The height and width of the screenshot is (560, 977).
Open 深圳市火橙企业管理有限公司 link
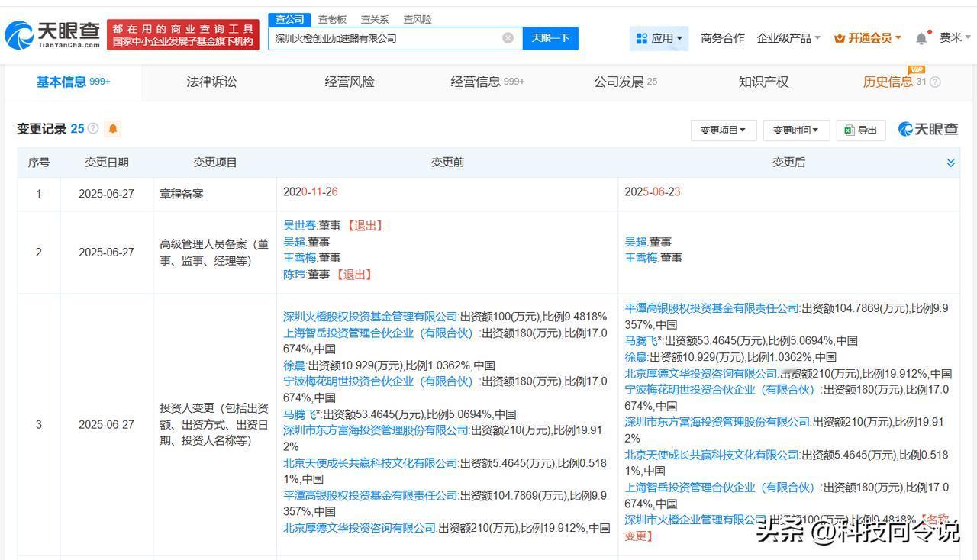click(x=695, y=520)
